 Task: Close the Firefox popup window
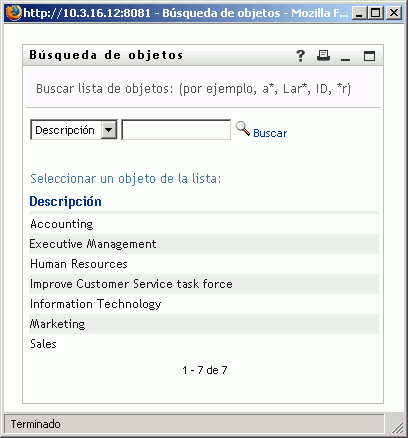(394, 13)
